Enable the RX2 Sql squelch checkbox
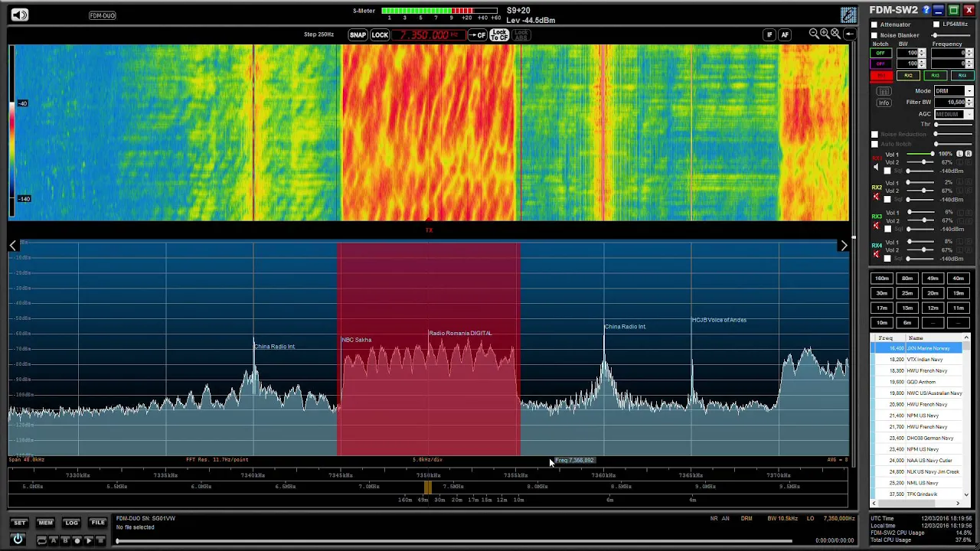Image resolution: width=980 pixels, height=551 pixels. tap(887, 200)
